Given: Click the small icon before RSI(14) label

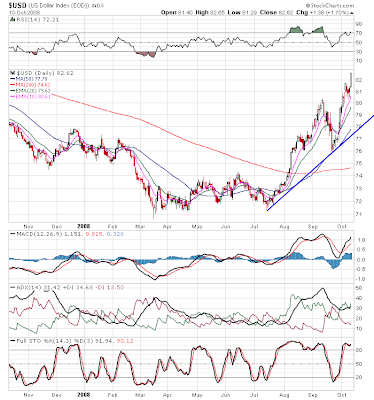Looking at the screenshot, I should pyautogui.click(x=13, y=20).
